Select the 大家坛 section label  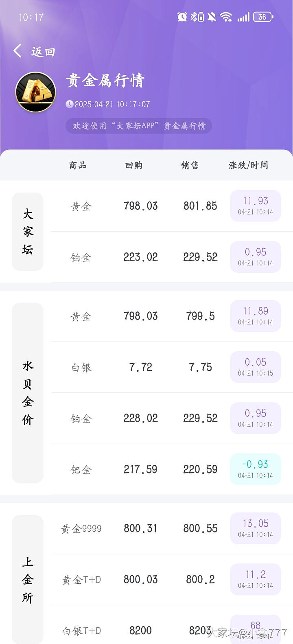[x=28, y=232]
